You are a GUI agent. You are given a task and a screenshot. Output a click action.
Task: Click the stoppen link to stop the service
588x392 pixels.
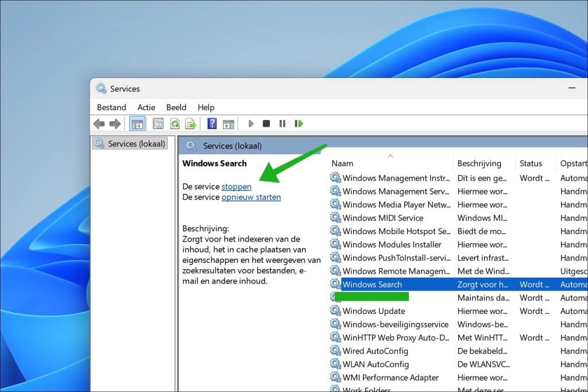[237, 186]
